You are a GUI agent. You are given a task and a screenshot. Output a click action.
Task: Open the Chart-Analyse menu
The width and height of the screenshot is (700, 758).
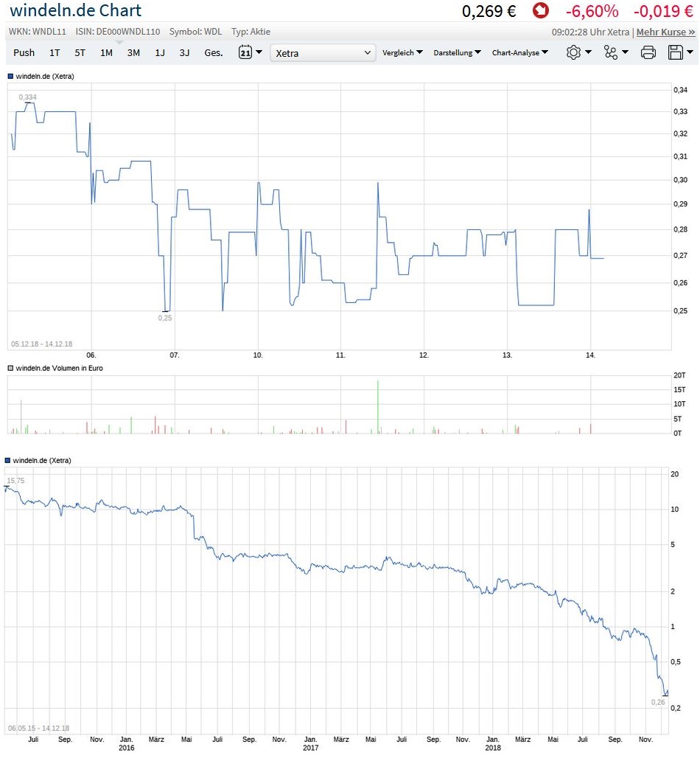tap(520, 52)
